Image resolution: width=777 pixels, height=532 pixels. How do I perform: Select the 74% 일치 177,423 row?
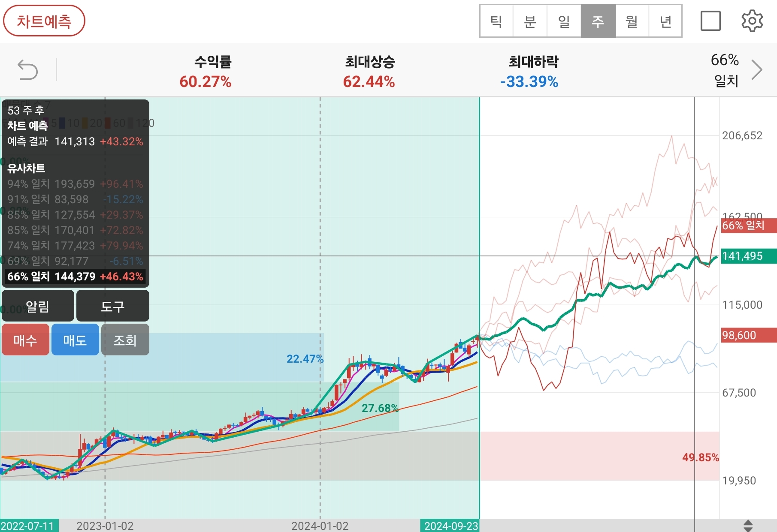point(75,246)
